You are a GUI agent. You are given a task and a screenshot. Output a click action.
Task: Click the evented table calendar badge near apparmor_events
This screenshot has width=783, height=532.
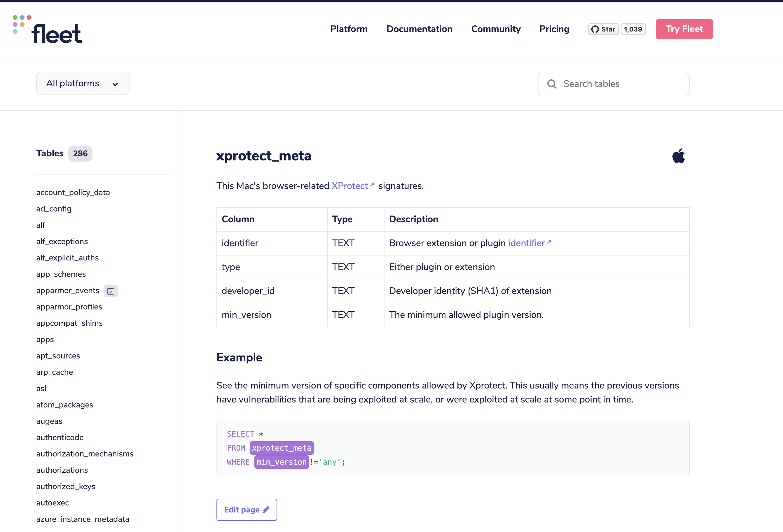click(x=111, y=291)
